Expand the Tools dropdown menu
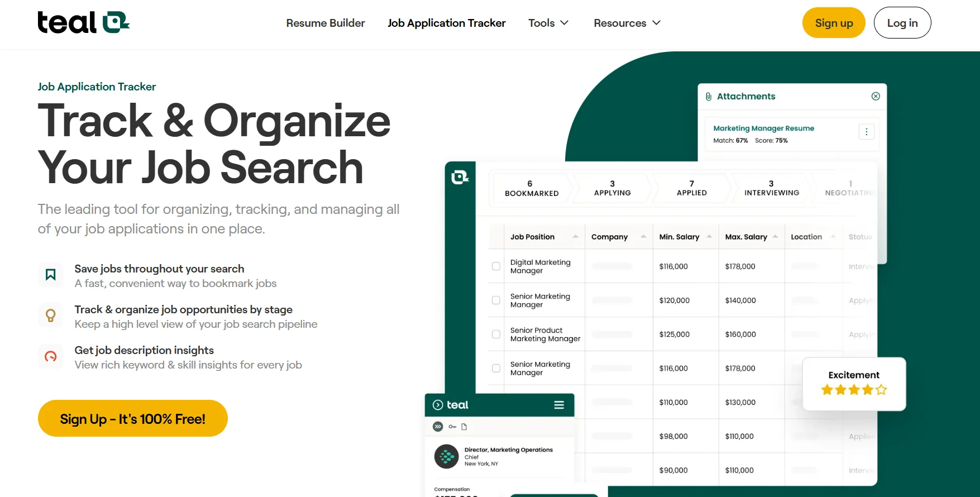Image resolution: width=980 pixels, height=497 pixels. click(x=548, y=23)
